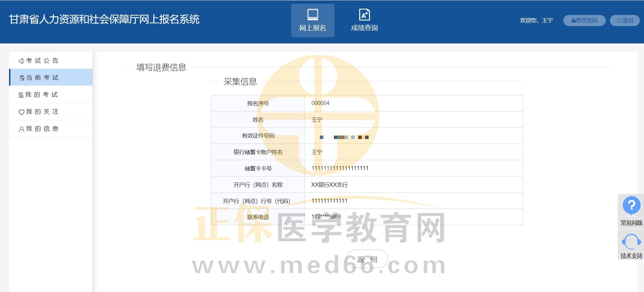Click the 储蓄卡卡号 value cell
The width and height of the screenshot is (644, 292).
[x=413, y=168]
